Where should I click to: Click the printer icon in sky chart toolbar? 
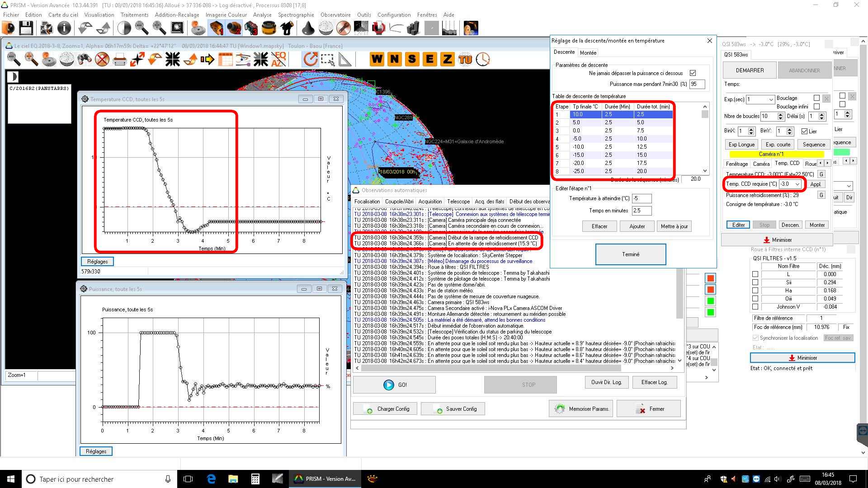[x=119, y=59]
